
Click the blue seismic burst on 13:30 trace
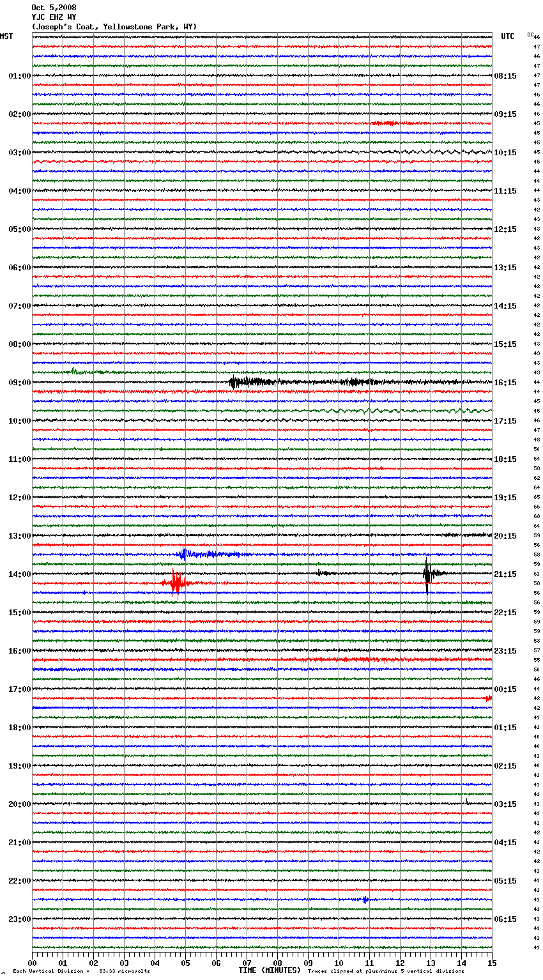185,554
